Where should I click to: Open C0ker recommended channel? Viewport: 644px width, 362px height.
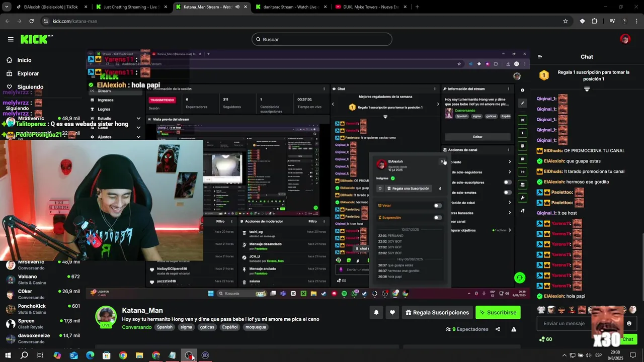(43, 294)
